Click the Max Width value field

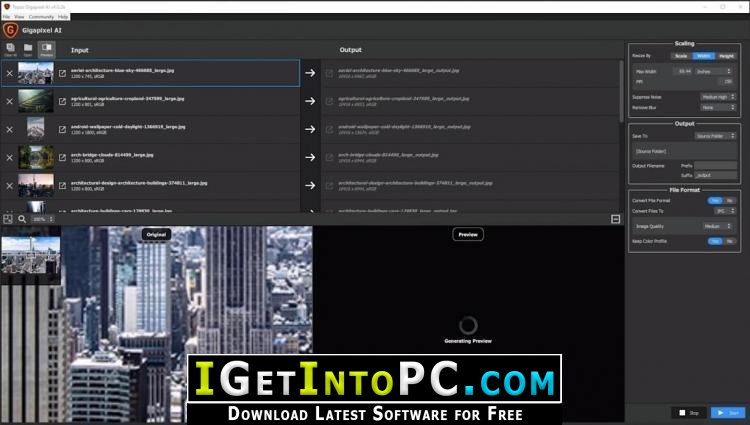[x=683, y=71]
